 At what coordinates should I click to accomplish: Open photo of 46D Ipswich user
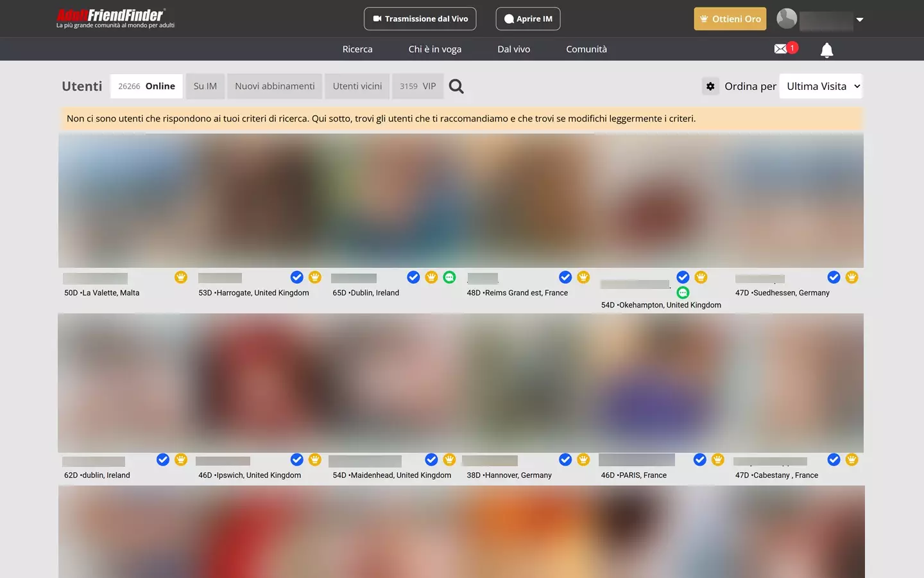point(259,383)
